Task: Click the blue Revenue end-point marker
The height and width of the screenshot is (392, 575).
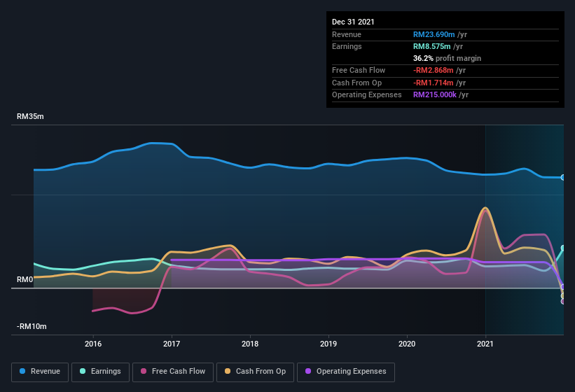Action: point(563,178)
